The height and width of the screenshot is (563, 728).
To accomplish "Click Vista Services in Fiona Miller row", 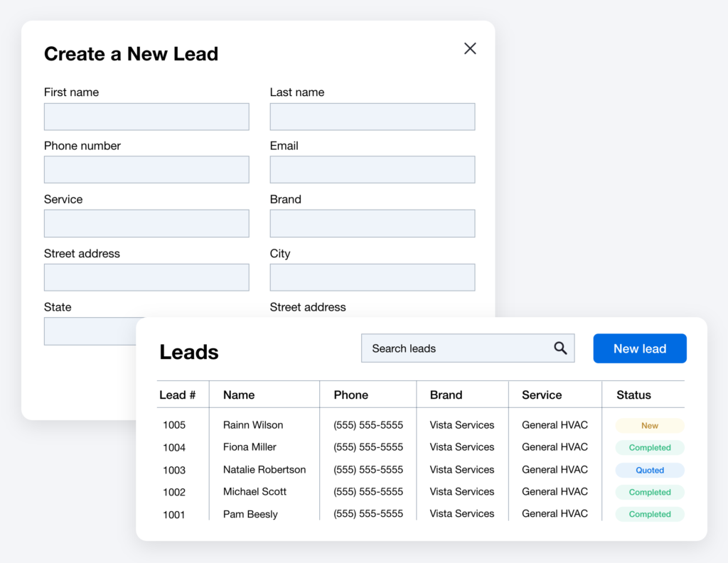I will (x=461, y=447).
